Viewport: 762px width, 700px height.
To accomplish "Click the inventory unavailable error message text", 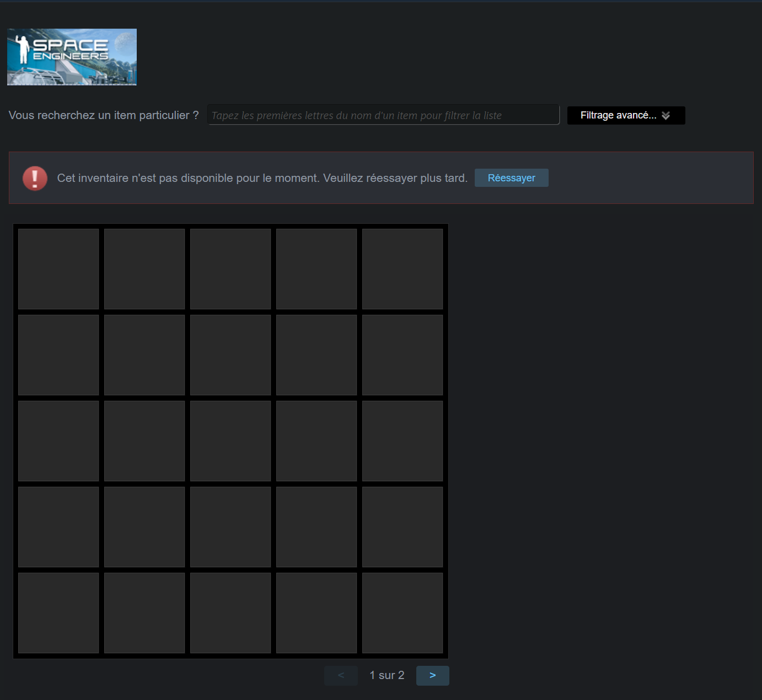I will click(262, 178).
